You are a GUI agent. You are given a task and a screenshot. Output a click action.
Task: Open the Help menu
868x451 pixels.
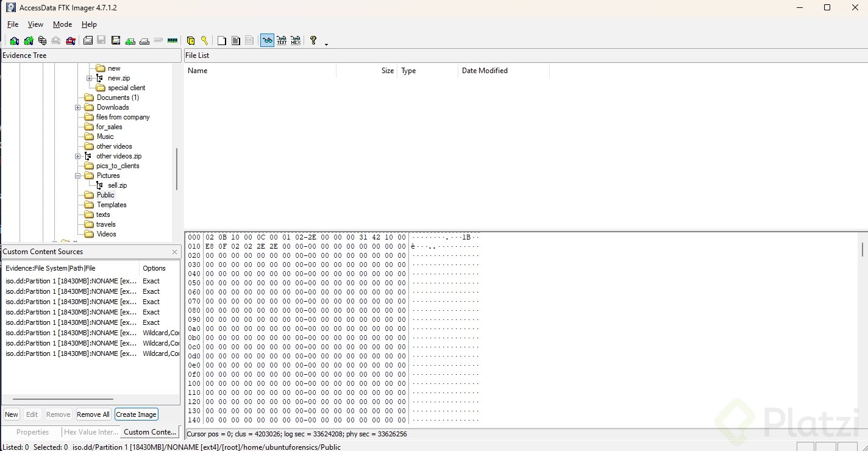(x=90, y=24)
